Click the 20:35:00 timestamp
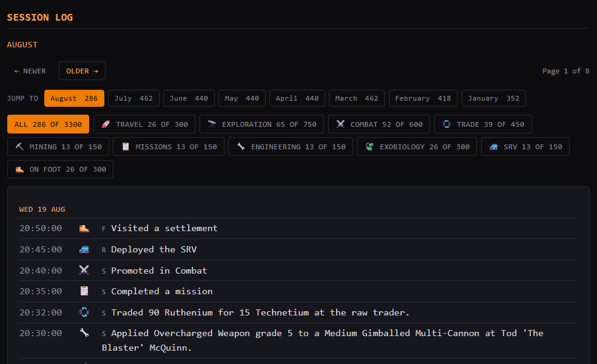The image size is (597, 364). (x=41, y=291)
